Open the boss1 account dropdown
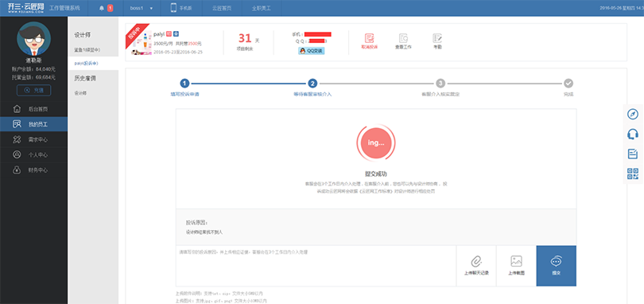The width and height of the screenshot is (644, 304). tap(142, 8)
